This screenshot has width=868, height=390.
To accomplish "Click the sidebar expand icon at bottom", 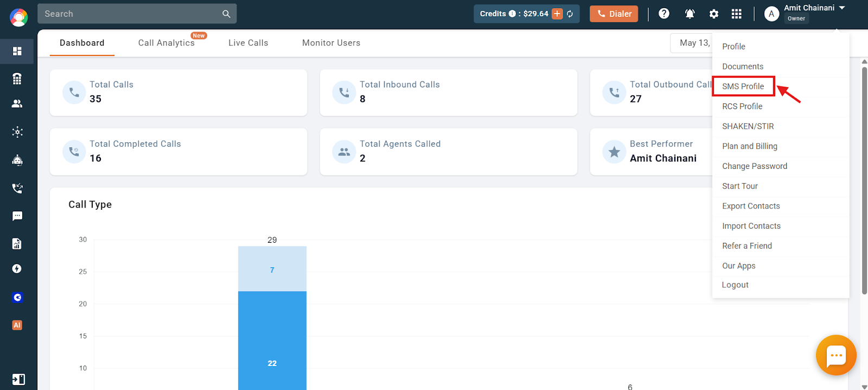I will point(18,379).
